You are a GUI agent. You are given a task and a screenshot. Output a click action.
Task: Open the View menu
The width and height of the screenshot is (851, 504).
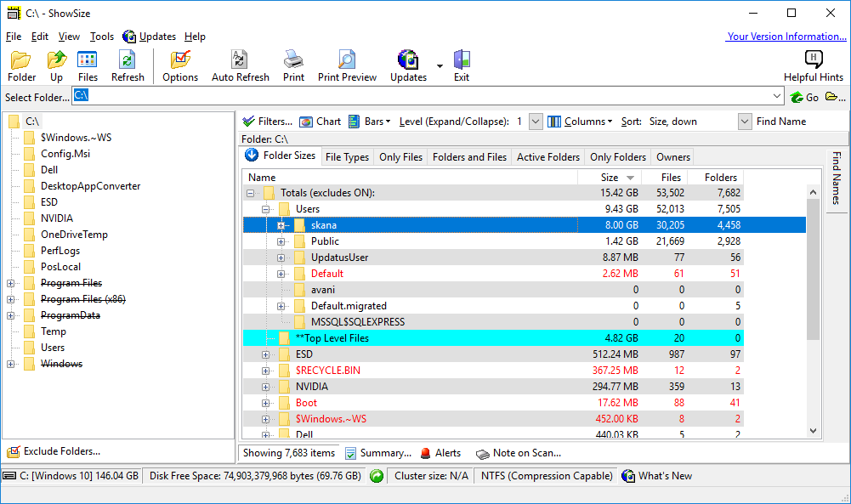pyautogui.click(x=69, y=37)
